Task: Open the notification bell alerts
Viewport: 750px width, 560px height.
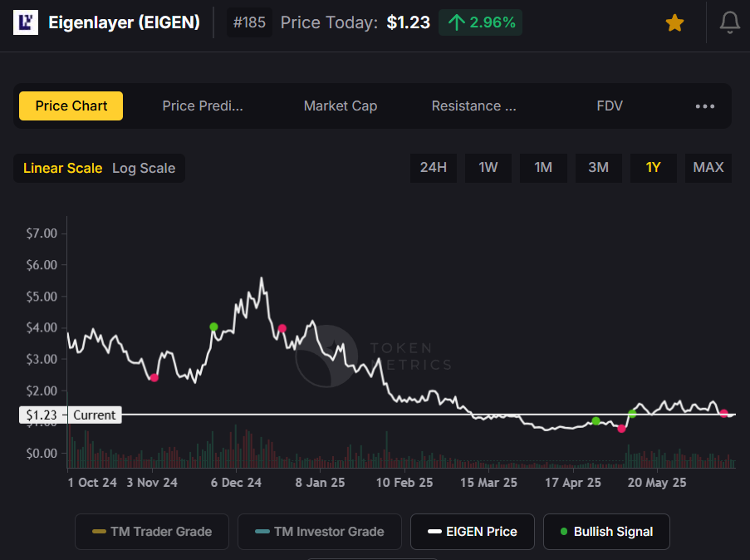Action: point(730,22)
